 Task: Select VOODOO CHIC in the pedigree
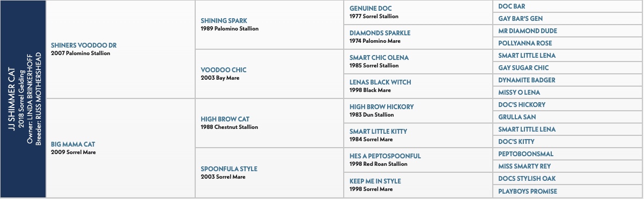pyautogui.click(x=223, y=70)
